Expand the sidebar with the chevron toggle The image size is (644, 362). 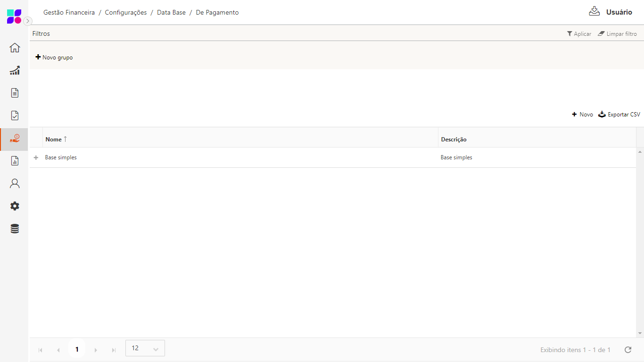coord(28,21)
